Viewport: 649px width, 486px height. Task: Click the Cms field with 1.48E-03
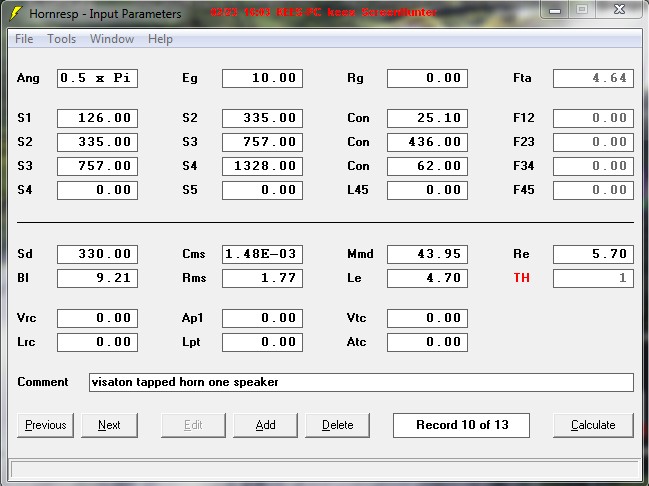(262, 254)
